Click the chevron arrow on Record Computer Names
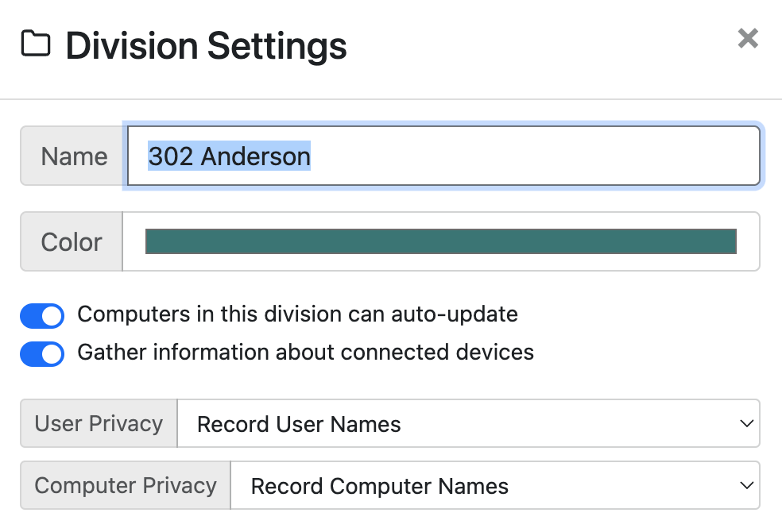782x532 pixels. click(746, 485)
